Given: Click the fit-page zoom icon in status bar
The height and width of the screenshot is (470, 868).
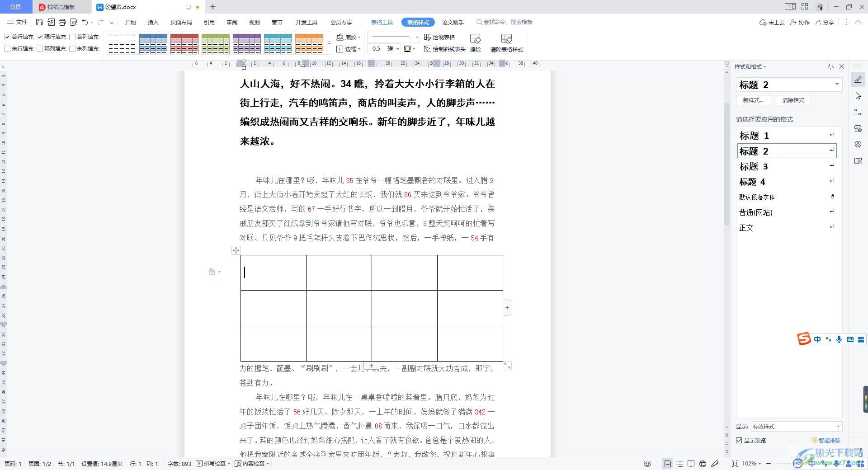Looking at the screenshot, I should click(735, 464).
